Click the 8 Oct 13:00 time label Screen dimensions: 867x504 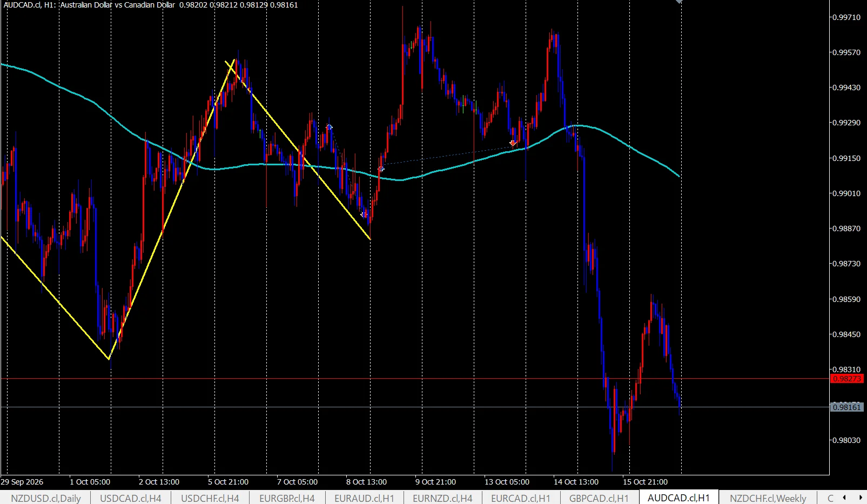(366, 482)
